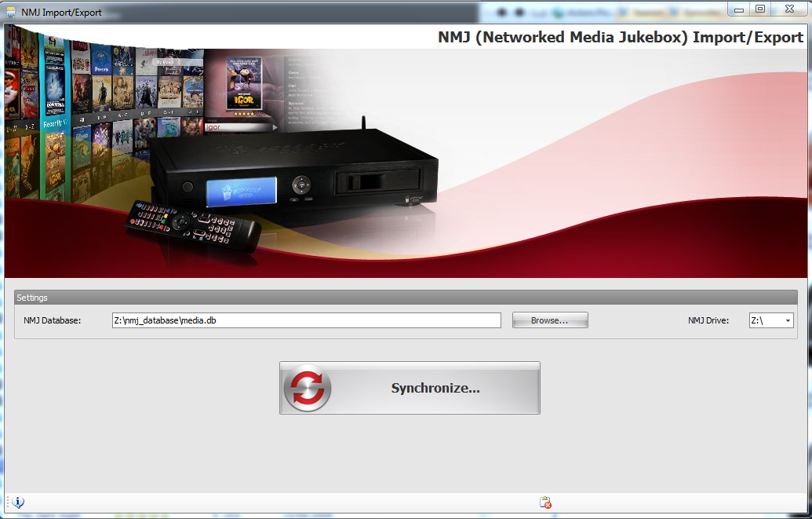Open the info icon in status bar
812x519 pixels.
point(18,502)
